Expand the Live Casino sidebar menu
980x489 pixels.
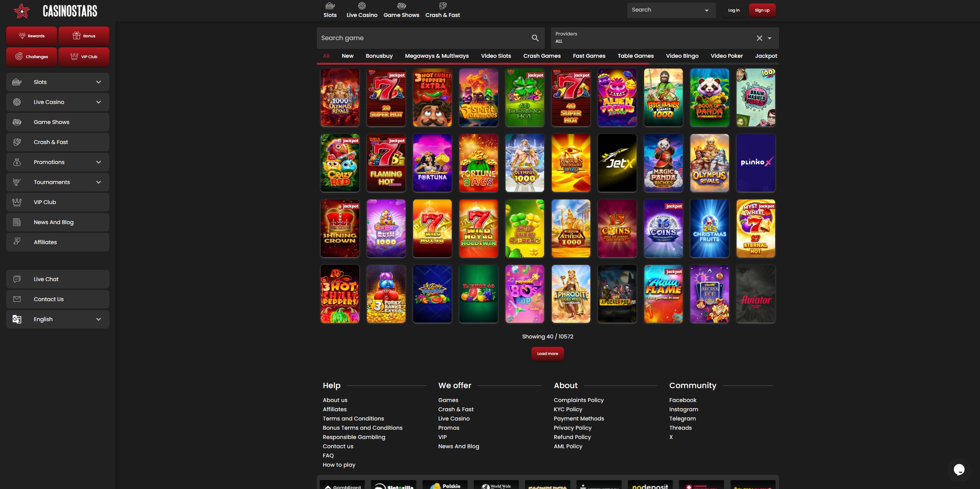coord(99,102)
